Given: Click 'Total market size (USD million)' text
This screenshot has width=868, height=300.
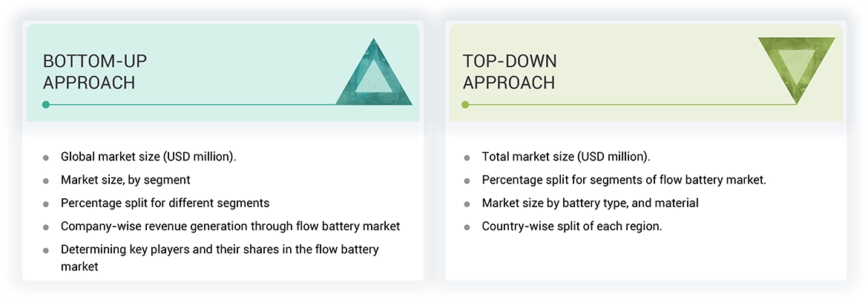Looking at the screenshot, I should [566, 157].
